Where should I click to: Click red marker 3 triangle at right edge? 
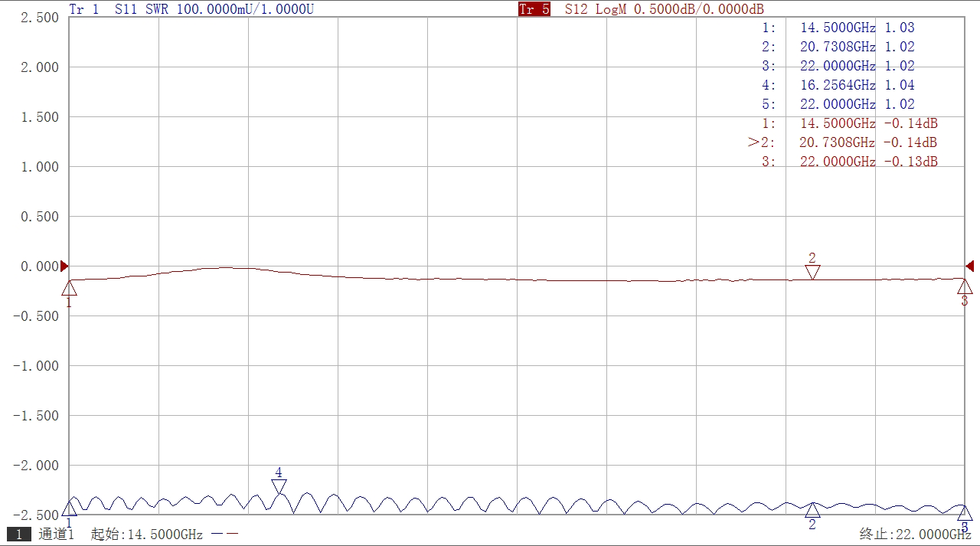coord(965,287)
